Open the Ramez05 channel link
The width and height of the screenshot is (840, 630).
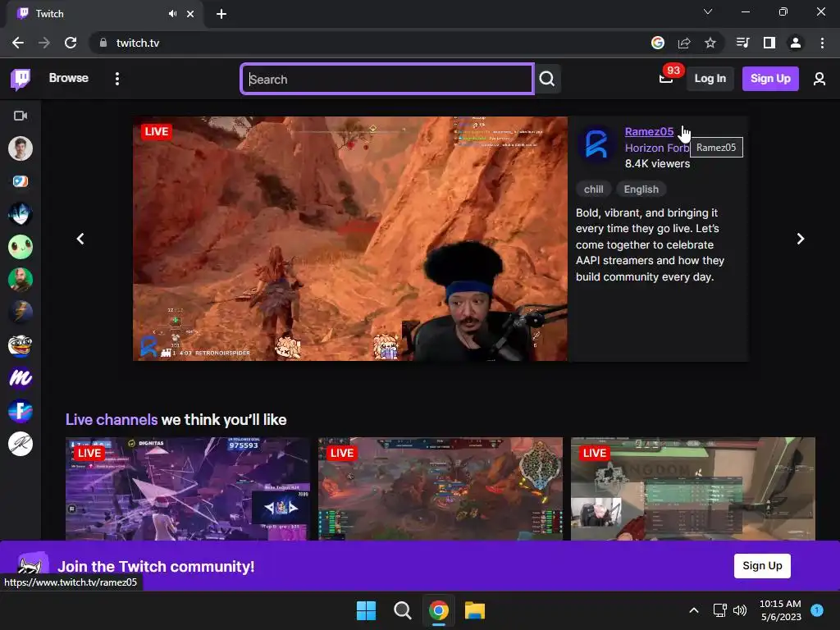(649, 132)
